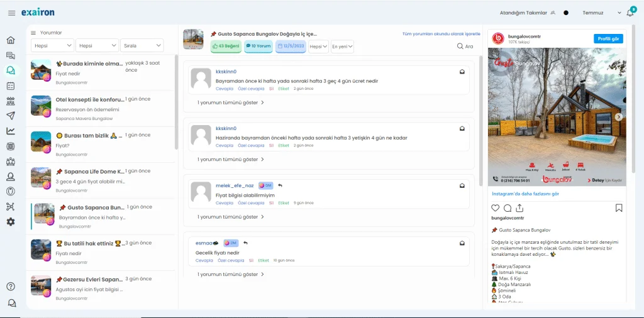Click the list menu icon beside Yorumlar

pos(33,33)
